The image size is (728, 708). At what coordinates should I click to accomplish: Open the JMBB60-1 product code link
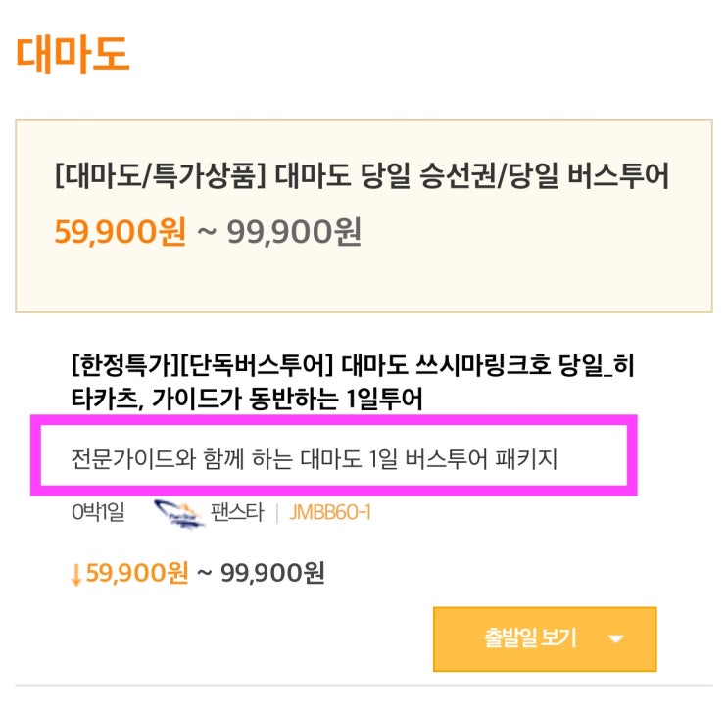pyautogui.click(x=329, y=513)
